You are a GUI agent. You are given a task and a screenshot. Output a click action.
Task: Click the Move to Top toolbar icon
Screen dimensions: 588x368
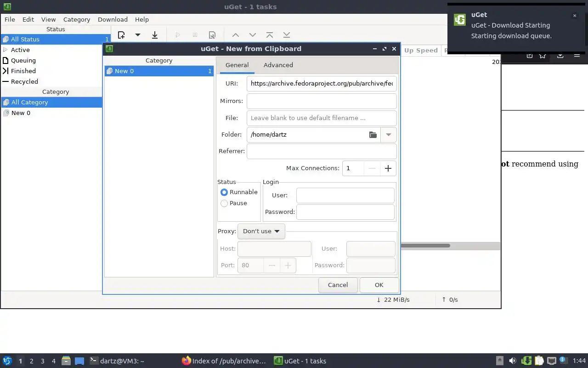(270, 35)
